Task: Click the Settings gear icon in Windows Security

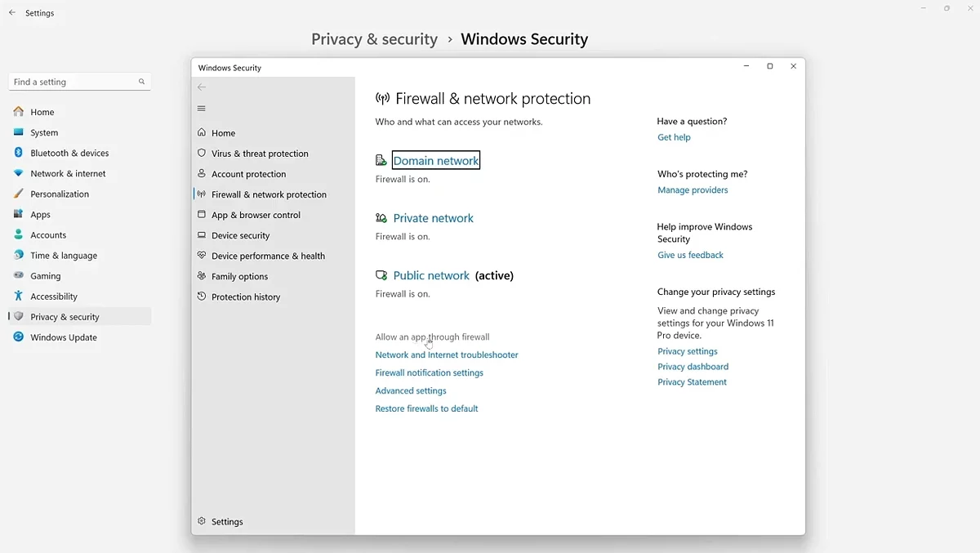Action: (x=202, y=521)
